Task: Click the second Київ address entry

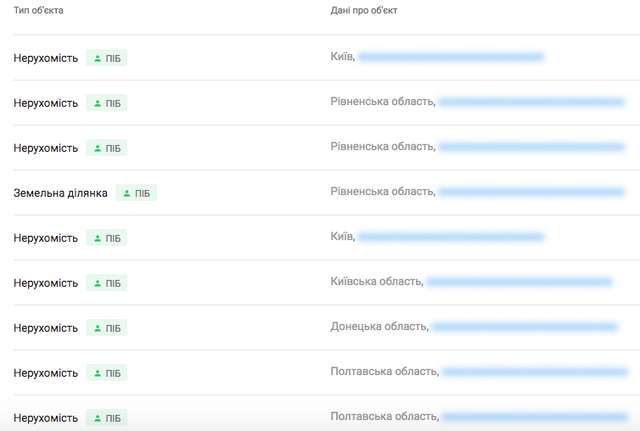Action: tap(343, 237)
